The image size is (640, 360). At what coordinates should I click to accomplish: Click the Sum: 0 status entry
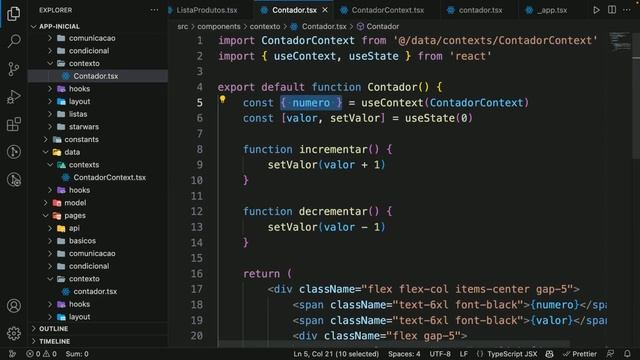point(77,354)
